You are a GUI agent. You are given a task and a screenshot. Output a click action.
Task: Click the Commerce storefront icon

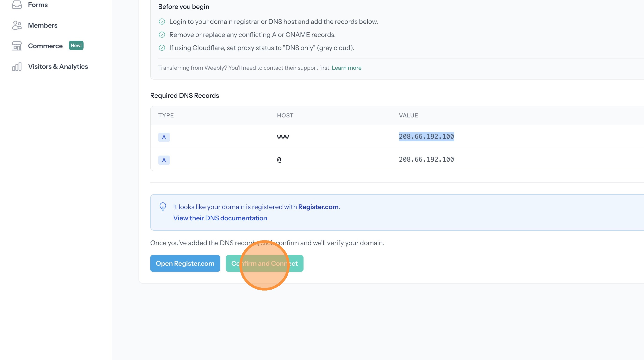[17, 46]
